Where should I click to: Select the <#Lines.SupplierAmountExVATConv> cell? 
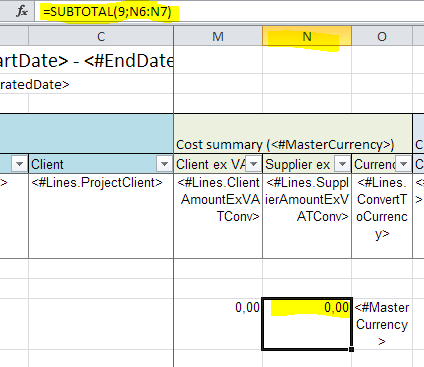[x=307, y=216]
